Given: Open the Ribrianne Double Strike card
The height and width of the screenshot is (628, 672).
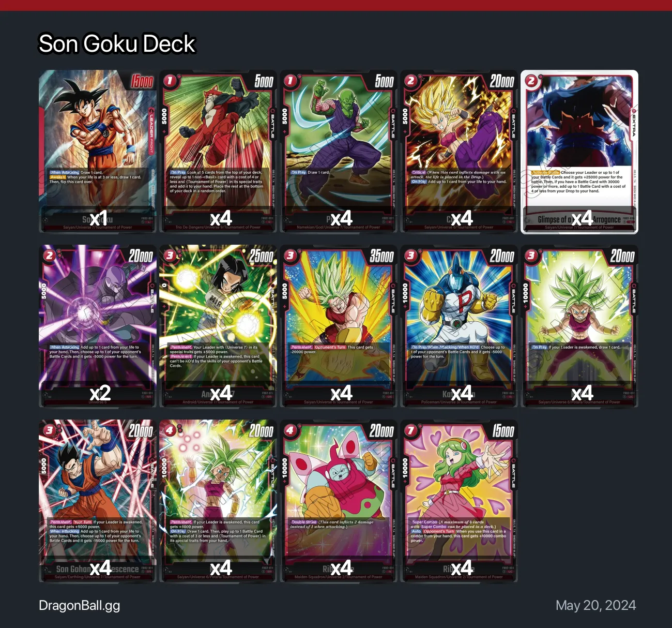Looking at the screenshot, I should point(339,501).
